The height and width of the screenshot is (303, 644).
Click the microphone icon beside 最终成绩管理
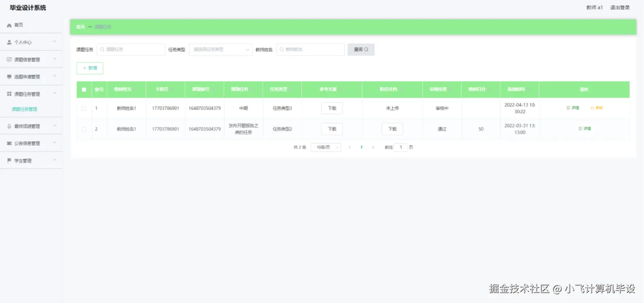point(9,126)
